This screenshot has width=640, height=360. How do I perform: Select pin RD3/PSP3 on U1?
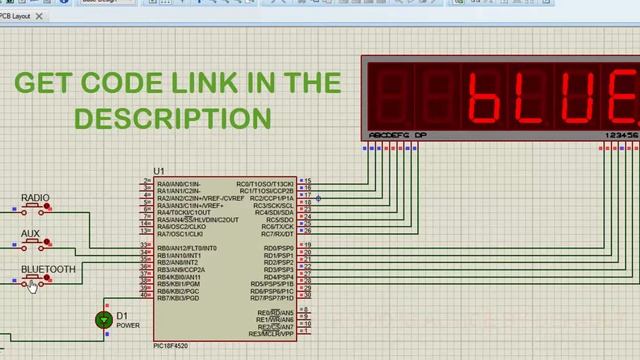point(278,270)
